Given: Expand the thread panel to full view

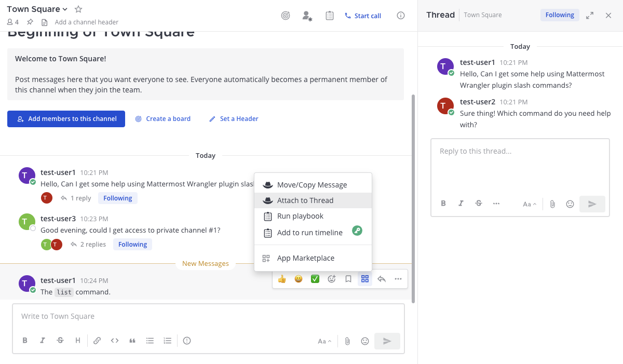Looking at the screenshot, I should point(590,16).
